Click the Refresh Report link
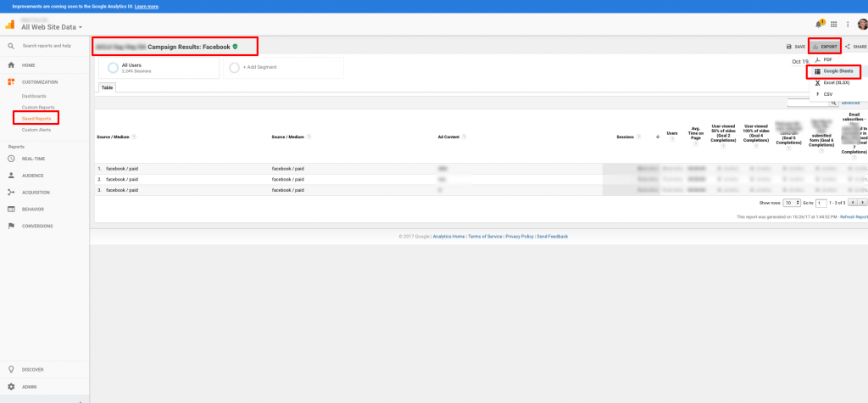 click(x=854, y=217)
